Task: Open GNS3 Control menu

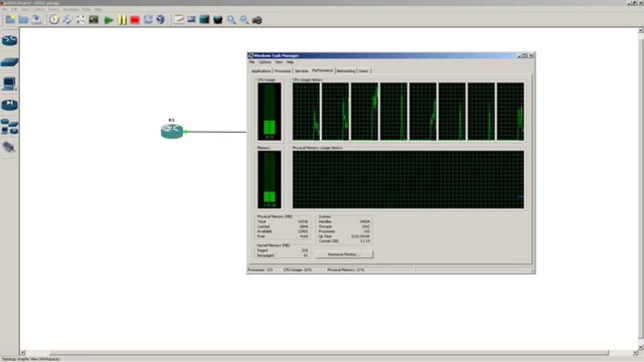Action: tap(39, 9)
